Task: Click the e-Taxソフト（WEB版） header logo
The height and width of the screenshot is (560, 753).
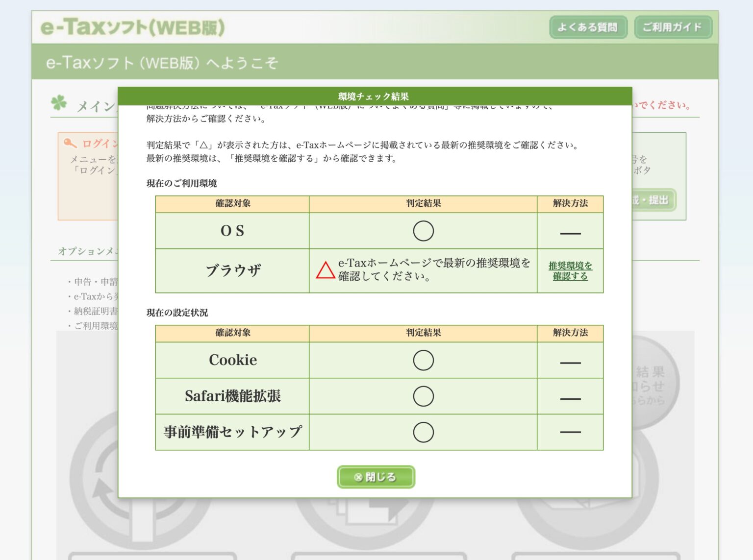Action: point(131,27)
